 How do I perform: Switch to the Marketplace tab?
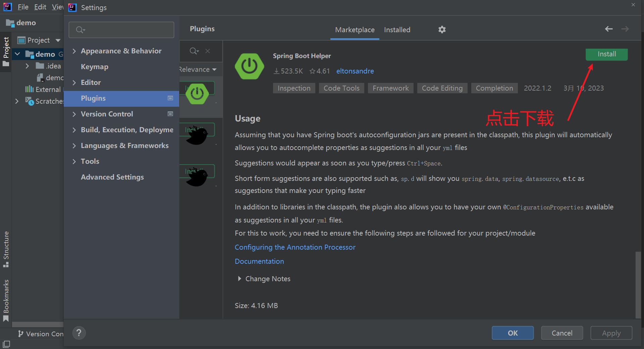355,30
